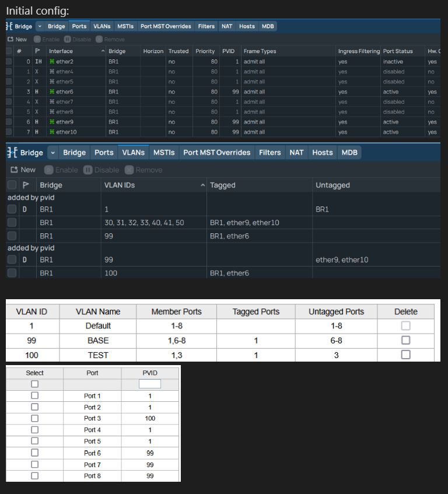Tick Delete checkbox for VLAN 99 BASE
This screenshot has height=494, width=448.
(406, 340)
